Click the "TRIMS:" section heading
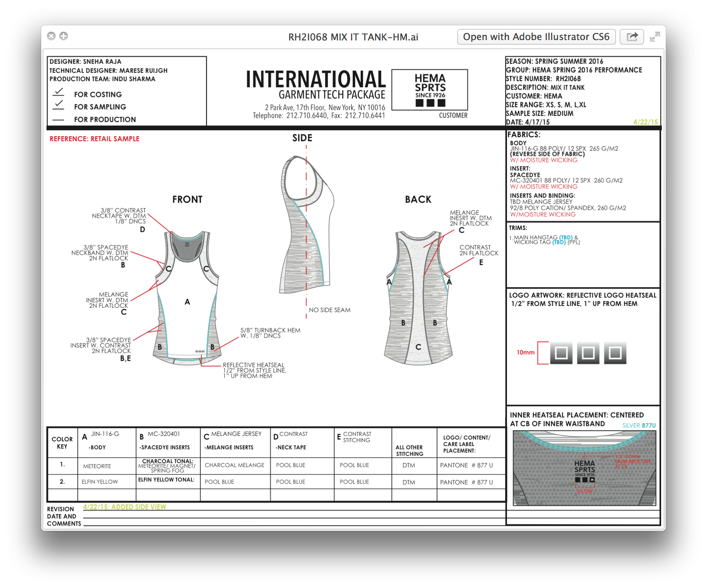Viewport: 707px width, 588px height. click(518, 228)
